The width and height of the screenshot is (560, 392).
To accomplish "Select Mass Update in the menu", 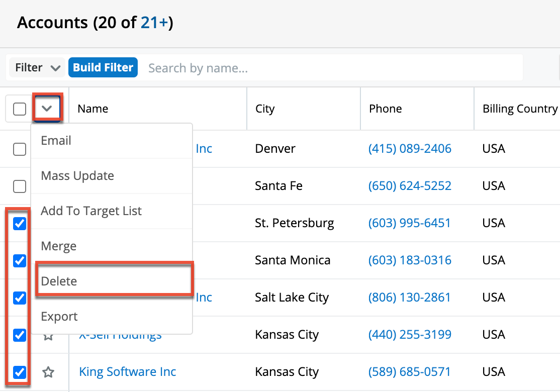I will pos(77,176).
